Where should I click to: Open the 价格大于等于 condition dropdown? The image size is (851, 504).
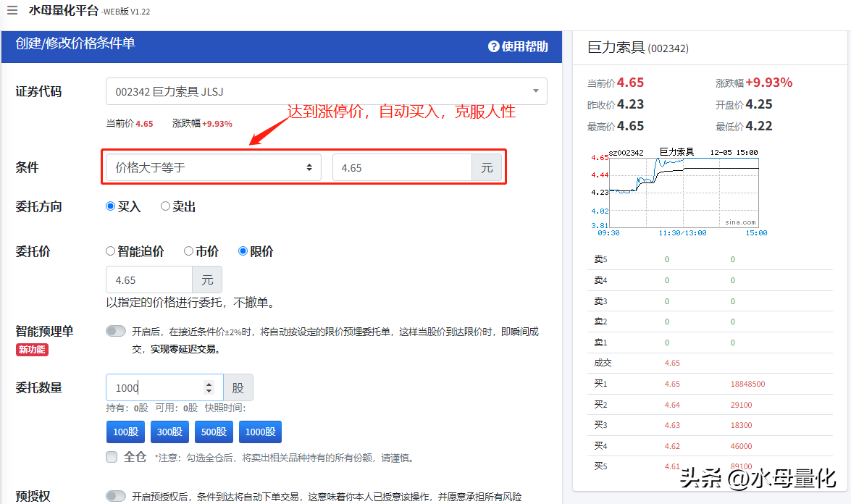pos(213,168)
